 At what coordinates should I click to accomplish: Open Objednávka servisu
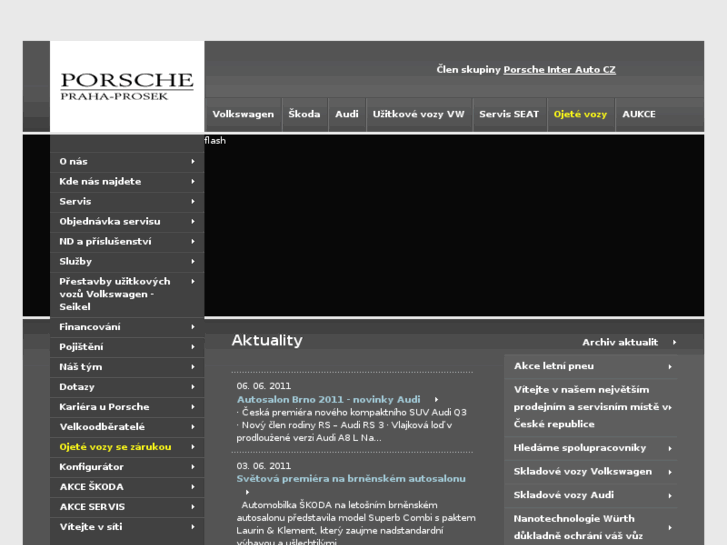pyautogui.click(x=127, y=221)
